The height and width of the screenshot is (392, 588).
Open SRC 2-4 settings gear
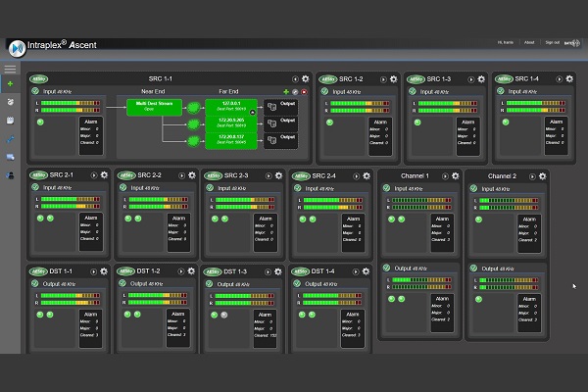pyautogui.click(x=367, y=175)
